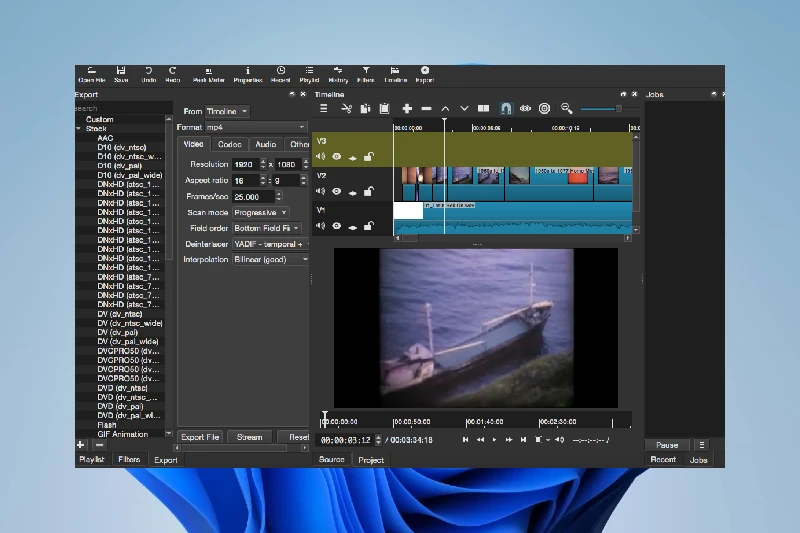This screenshot has height=533, width=800.
Task: Click the Pause button in the Jobs panel
Action: click(667, 445)
